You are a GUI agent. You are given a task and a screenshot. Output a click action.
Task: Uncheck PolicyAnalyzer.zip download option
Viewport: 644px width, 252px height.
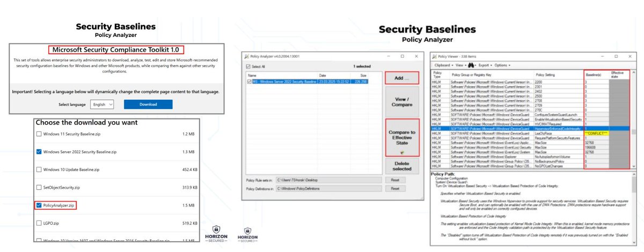39,205
